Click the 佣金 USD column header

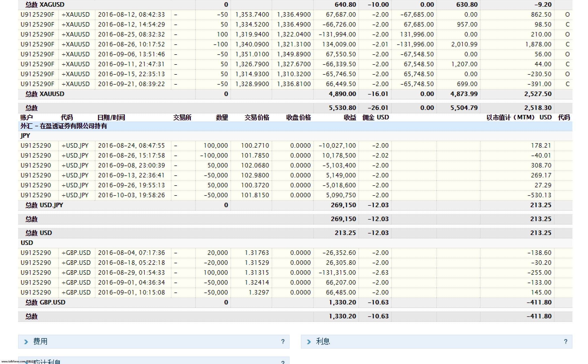click(x=376, y=117)
